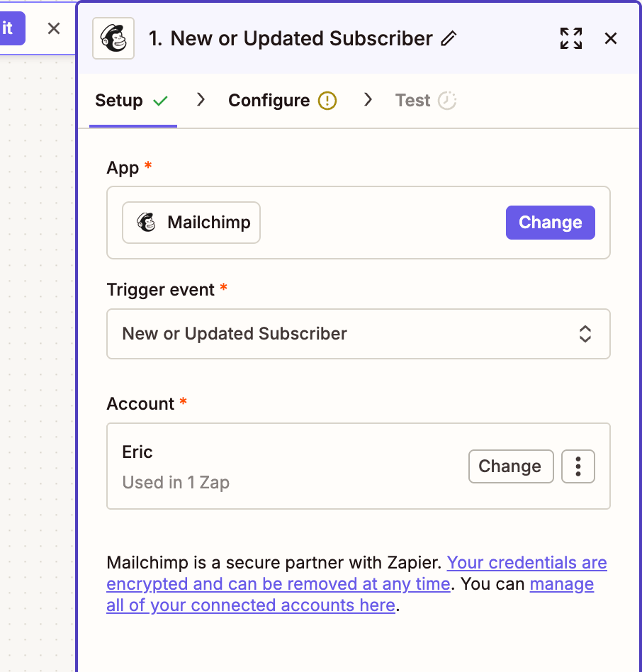
Task: Switch to the Setup tab
Action: pyautogui.click(x=119, y=101)
